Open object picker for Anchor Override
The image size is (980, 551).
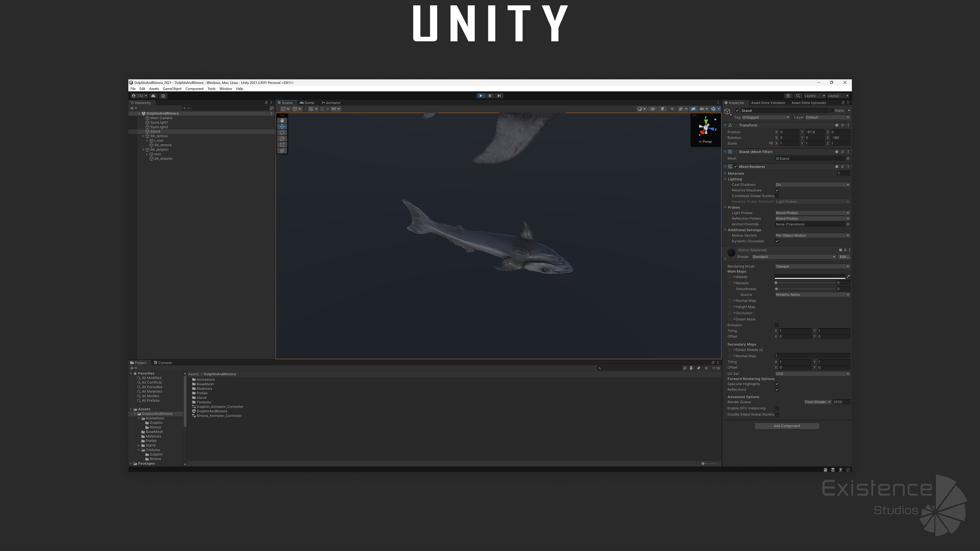[848, 224]
